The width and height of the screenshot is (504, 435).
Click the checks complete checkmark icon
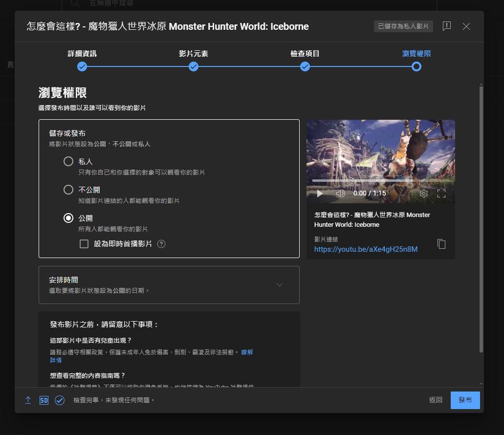click(60, 400)
